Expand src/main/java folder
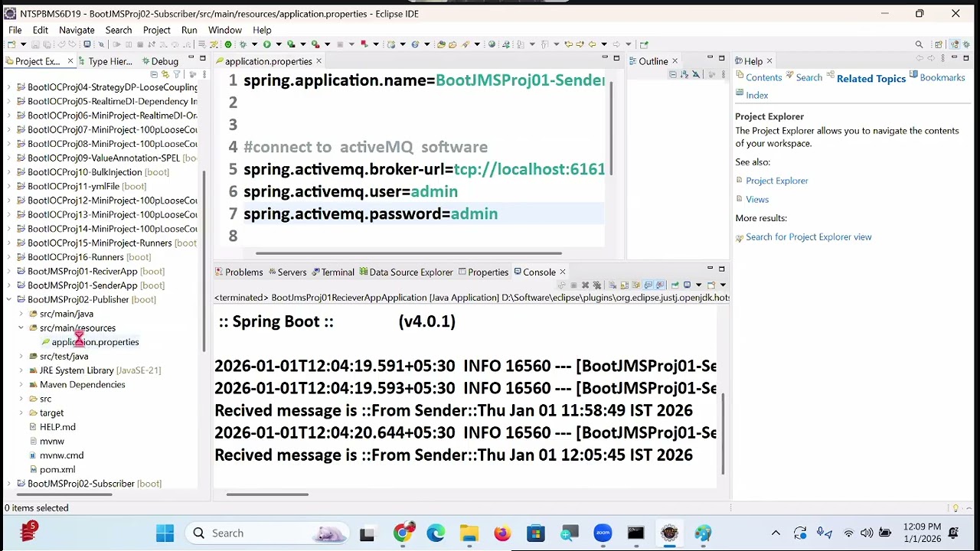 pos(21,314)
